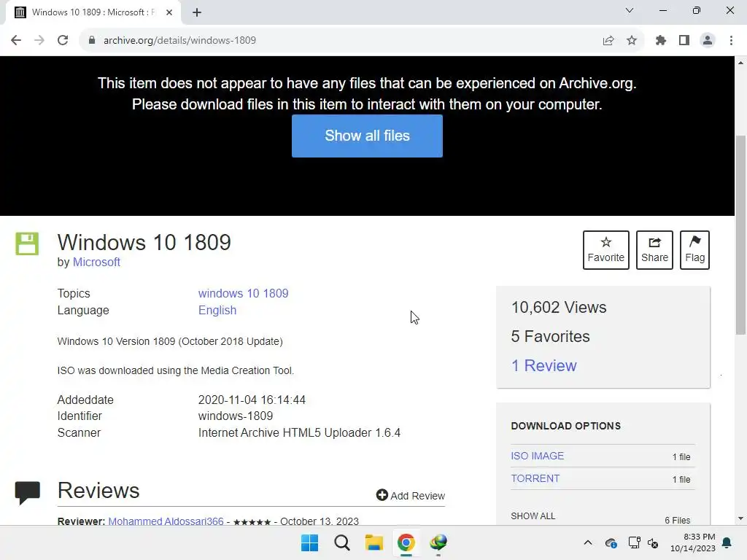The height and width of the screenshot is (560, 747).
Task: Open the English language link
Action: pyautogui.click(x=217, y=311)
